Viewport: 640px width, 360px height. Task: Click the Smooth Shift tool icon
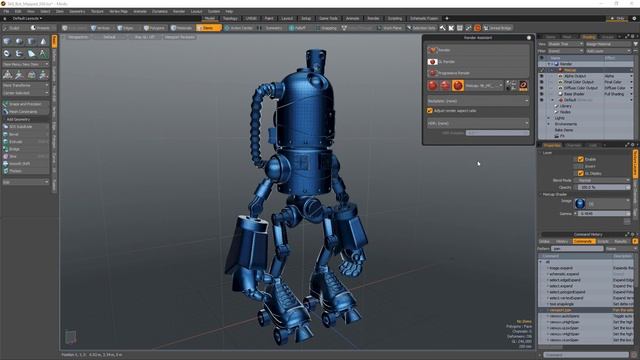click(6, 164)
